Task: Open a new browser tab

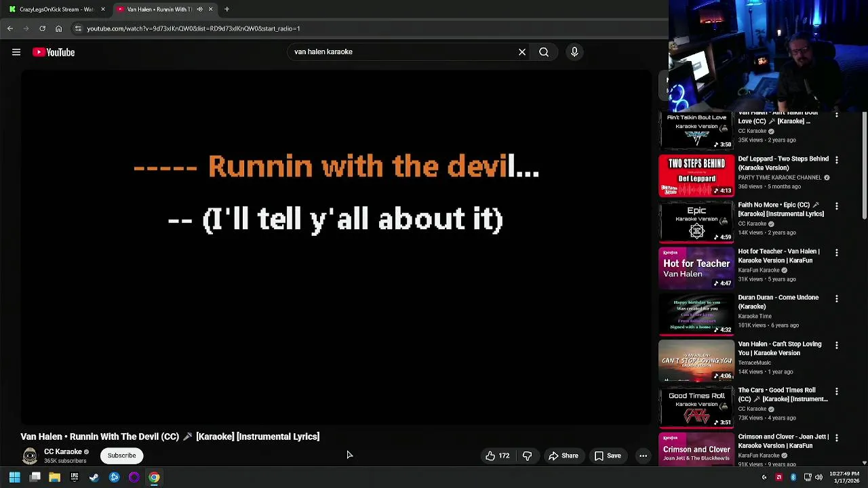Action: [x=226, y=9]
